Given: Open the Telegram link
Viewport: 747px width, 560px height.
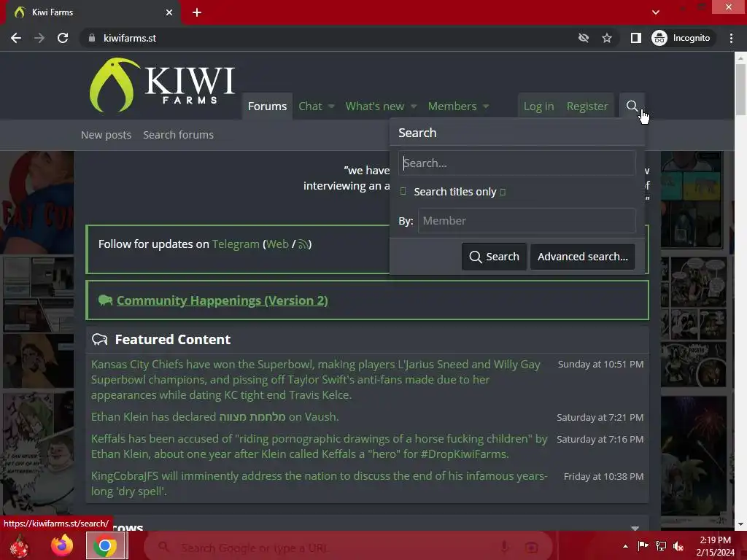Looking at the screenshot, I should click(x=236, y=244).
